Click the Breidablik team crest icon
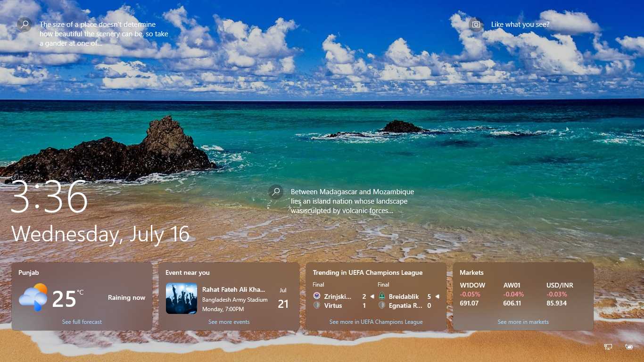 click(382, 296)
